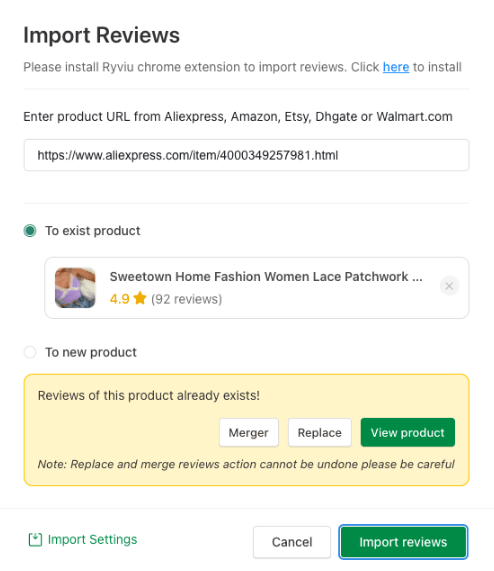Open the product via View product
494x571 pixels.
pyautogui.click(x=408, y=433)
